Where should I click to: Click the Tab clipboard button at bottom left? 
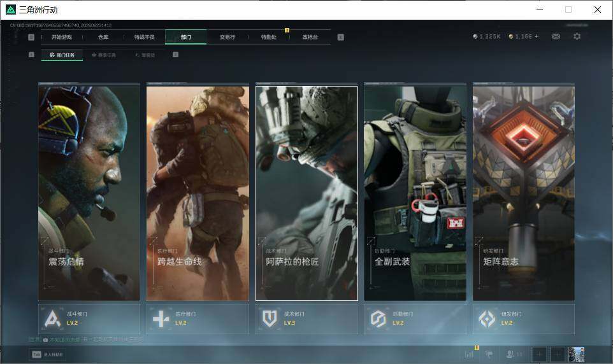(48, 354)
